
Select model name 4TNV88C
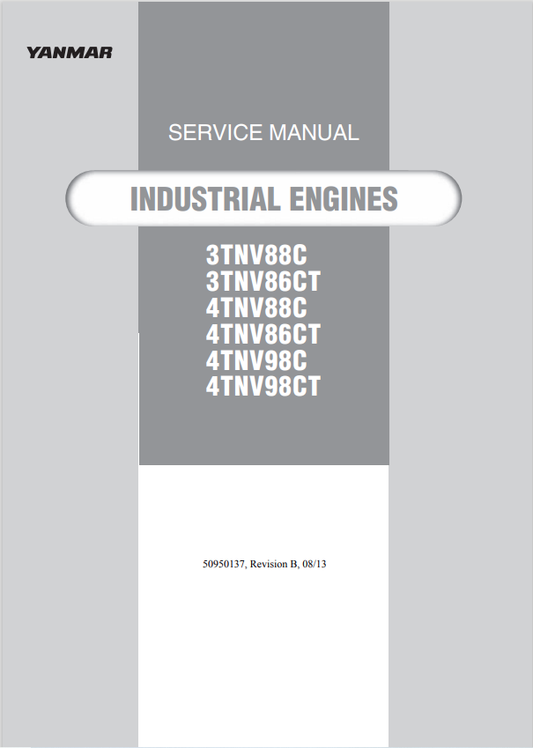[x=256, y=308]
